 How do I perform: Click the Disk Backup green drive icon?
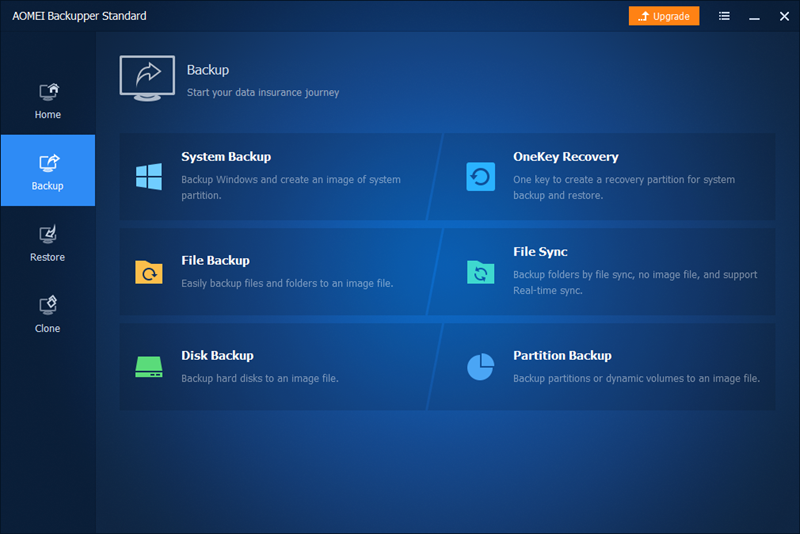[149, 367]
